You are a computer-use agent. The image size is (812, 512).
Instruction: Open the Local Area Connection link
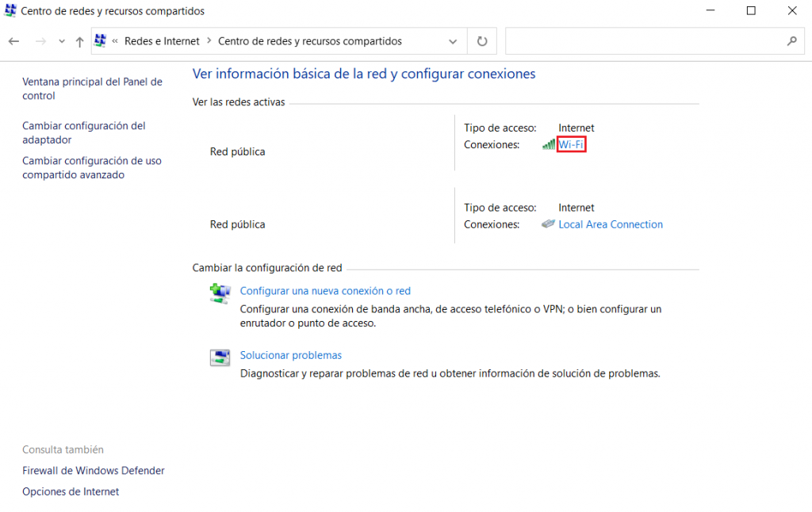click(610, 224)
